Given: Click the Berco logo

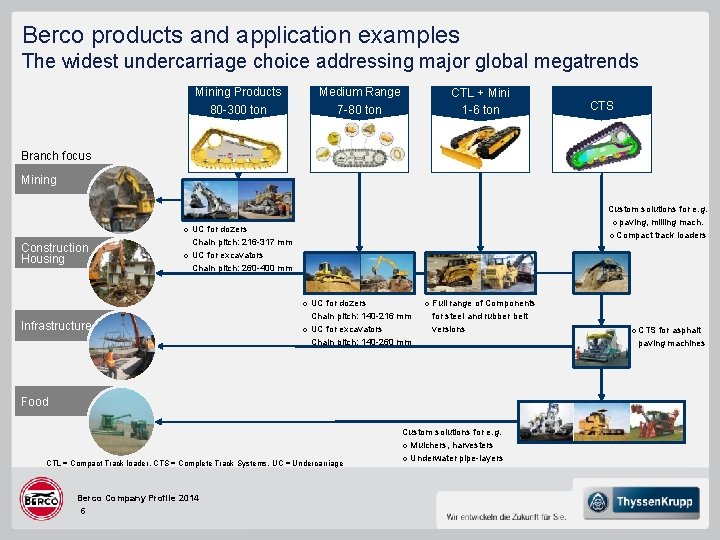Looking at the screenshot, I should coord(41,499).
